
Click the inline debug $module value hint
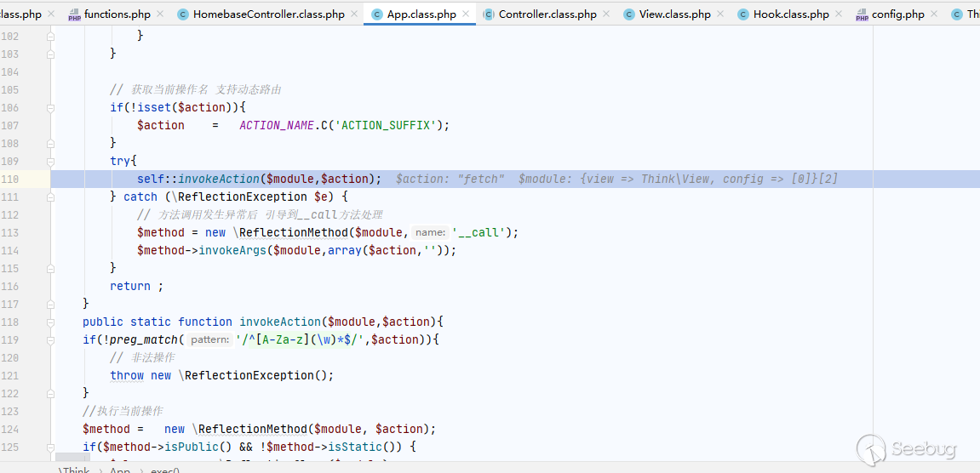(678, 180)
